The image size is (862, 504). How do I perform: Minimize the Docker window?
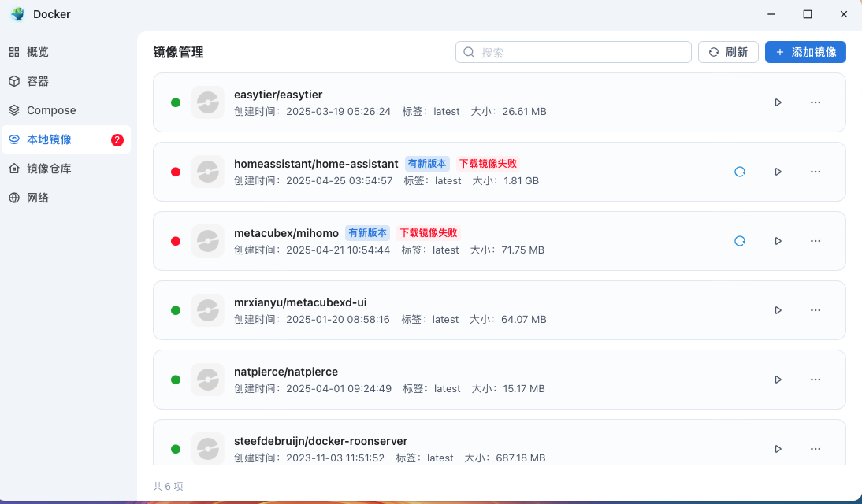(771, 14)
